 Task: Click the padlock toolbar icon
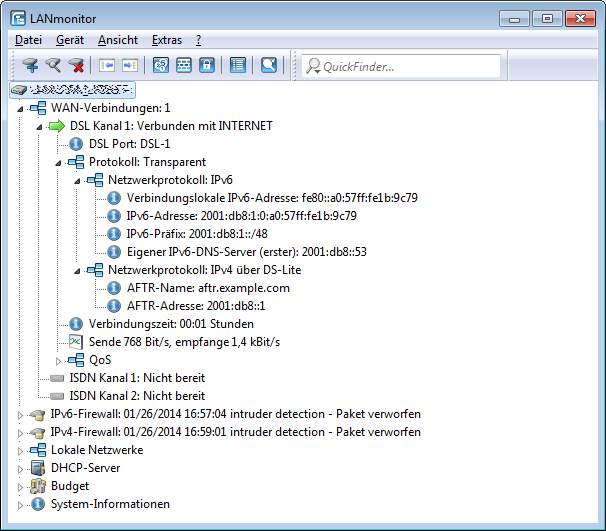click(x=207, y=66)
